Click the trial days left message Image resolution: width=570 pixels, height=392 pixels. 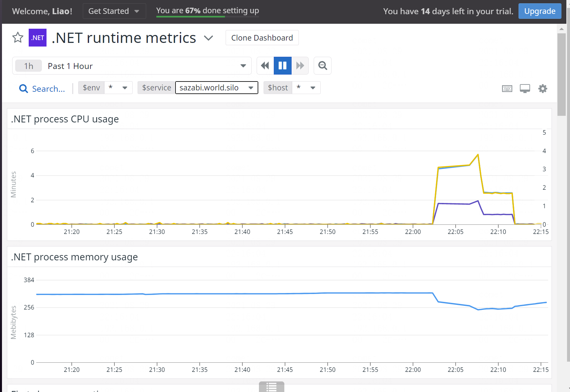[448, 11]
